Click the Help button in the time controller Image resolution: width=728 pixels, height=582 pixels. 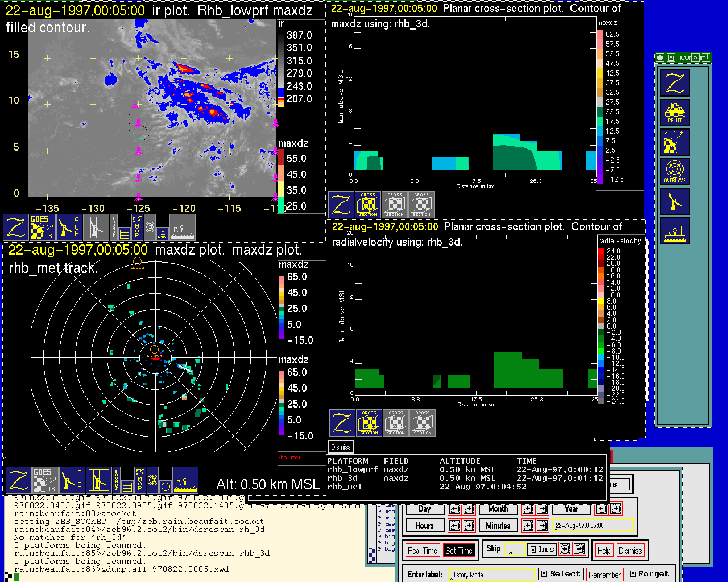click(x=604, y=550)
